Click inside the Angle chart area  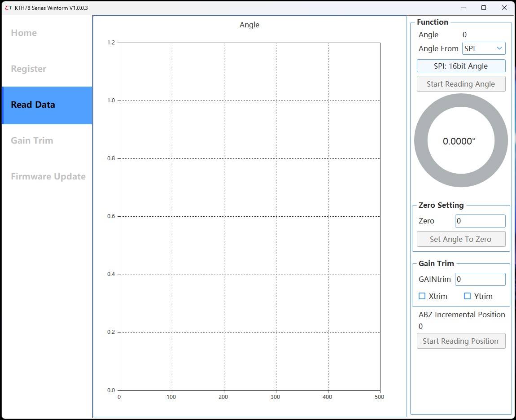pyautogui.click(x=249, y=216)
